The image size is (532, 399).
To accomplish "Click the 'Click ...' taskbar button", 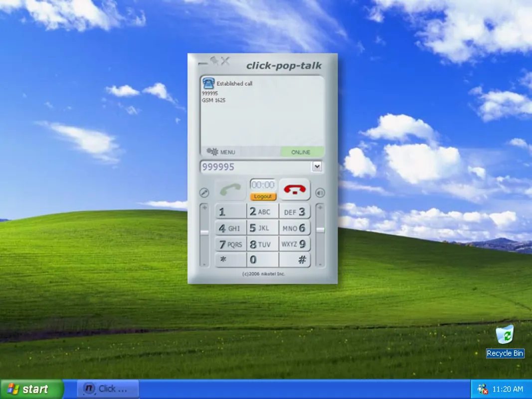I will pos(108,389).
